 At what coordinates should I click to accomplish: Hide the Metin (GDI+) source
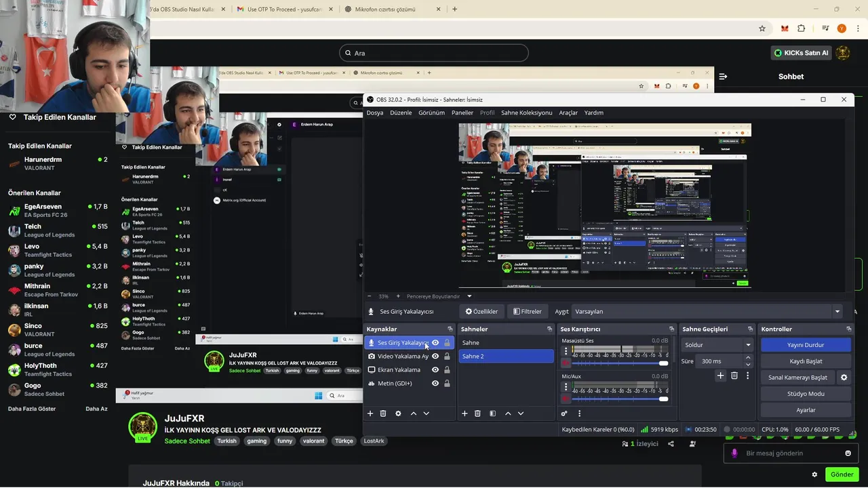click(x=435, y=384)
